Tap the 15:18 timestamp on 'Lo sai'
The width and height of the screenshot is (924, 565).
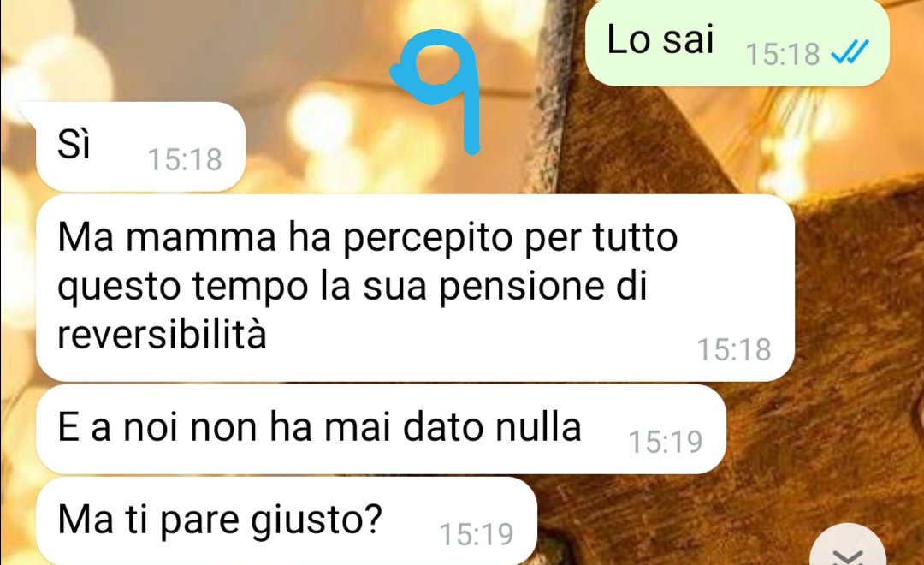point(783,54)
